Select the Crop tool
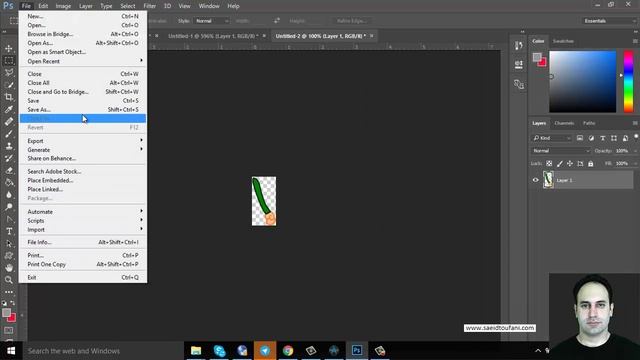The height and width of the screenshot is (360, 640). (x=9, y=97)
